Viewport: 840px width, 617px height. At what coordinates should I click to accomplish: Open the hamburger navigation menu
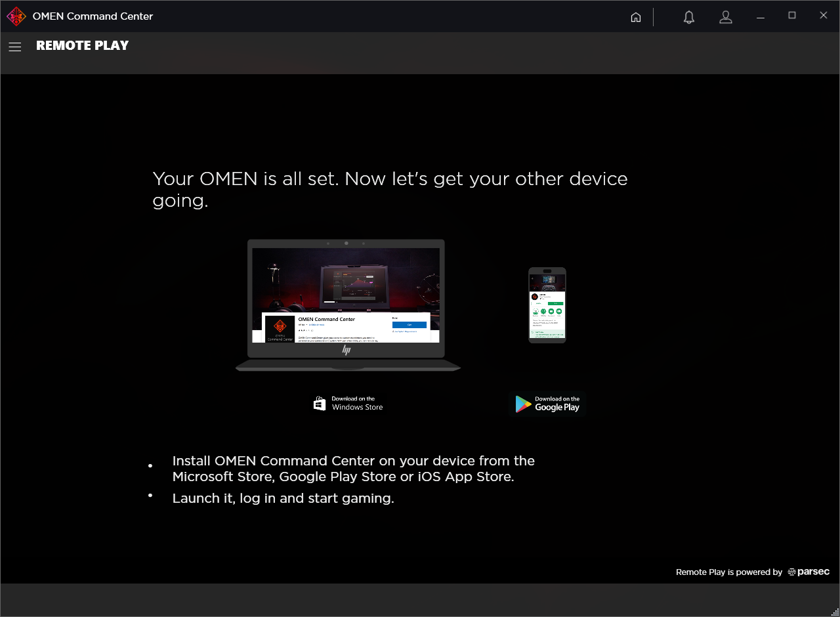point(15,47)
